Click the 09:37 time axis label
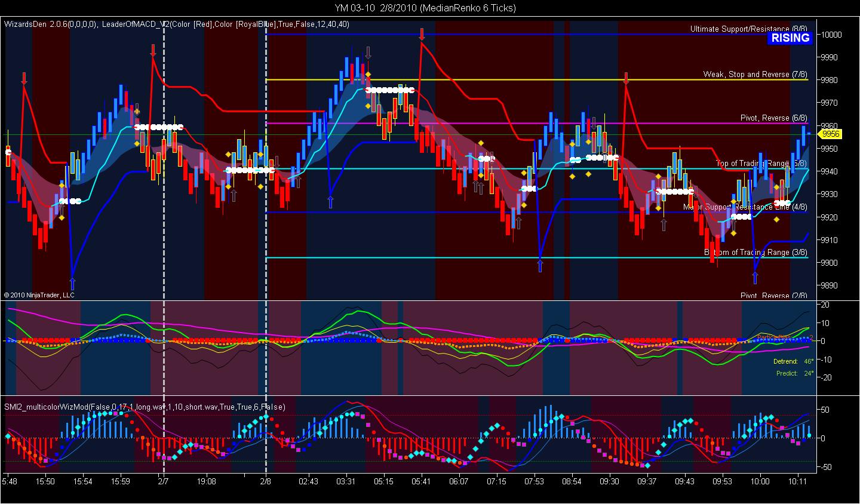This screenshot has width=860, height=504. click(x=647, y=481)
